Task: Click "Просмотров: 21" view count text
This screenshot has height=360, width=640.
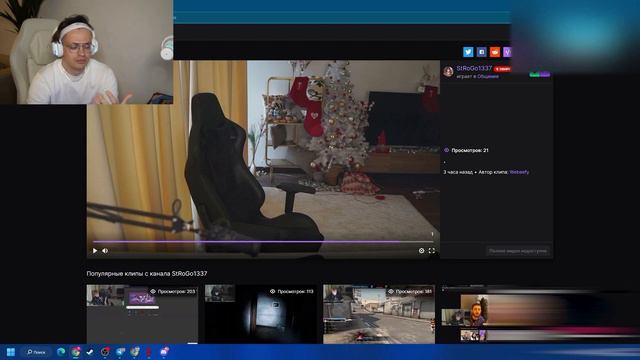Action: (470, 150)
